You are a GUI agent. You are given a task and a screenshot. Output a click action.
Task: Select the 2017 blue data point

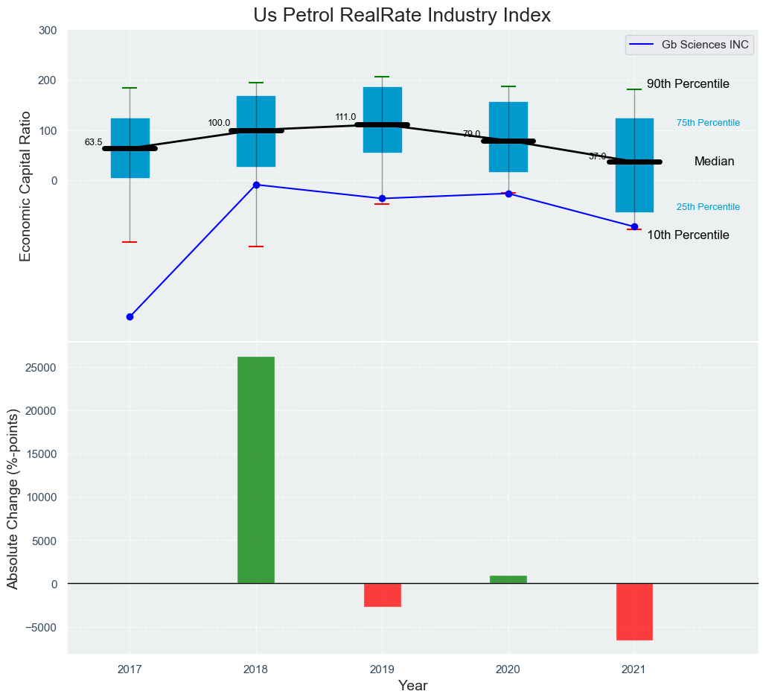(x=130, y=316)
